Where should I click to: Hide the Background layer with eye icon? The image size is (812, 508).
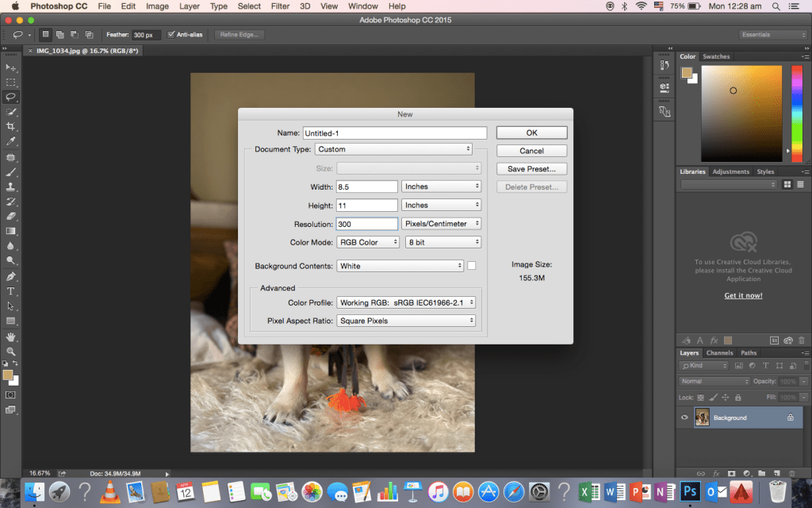[685, 418]
